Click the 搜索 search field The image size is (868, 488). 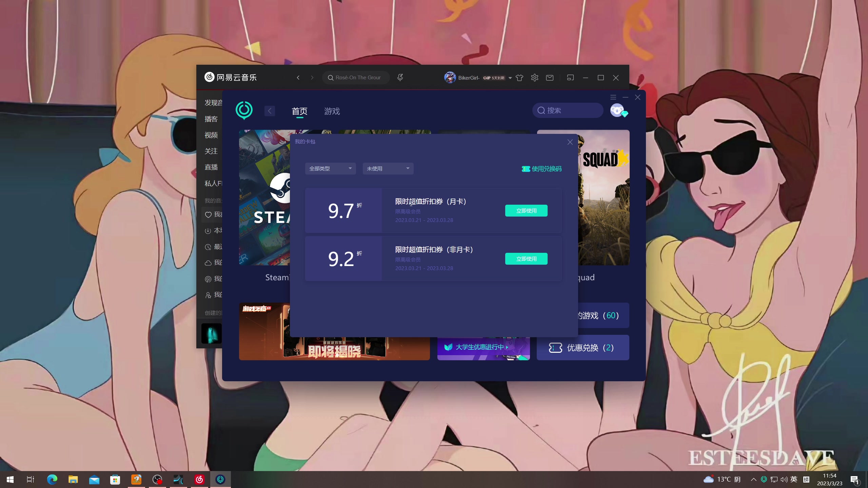(568, 110)
